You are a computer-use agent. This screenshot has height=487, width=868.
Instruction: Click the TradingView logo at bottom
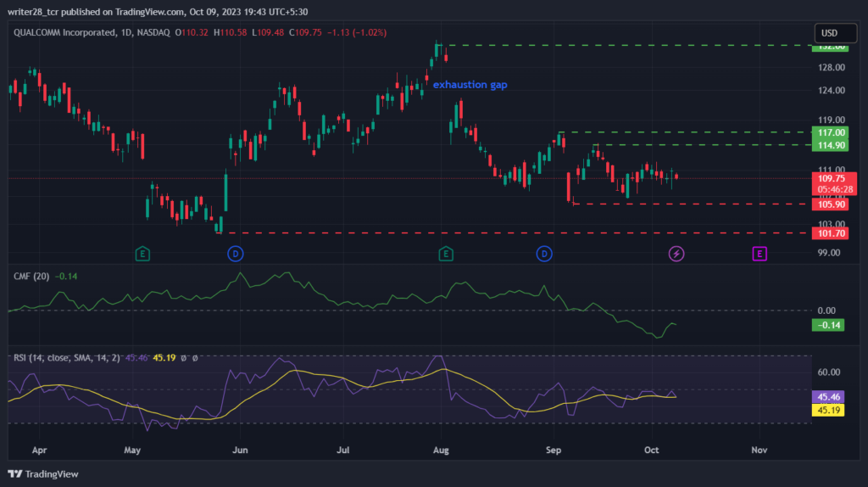(x=43, y=473)
